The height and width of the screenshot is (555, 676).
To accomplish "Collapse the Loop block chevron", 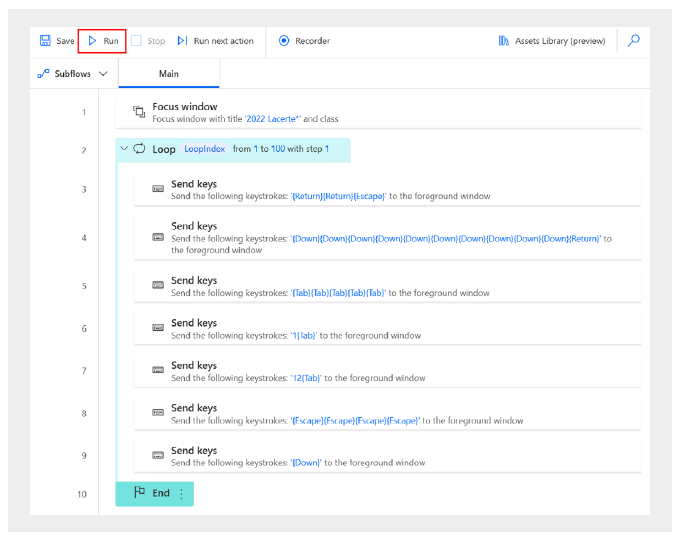I will (x=124, y=149).
